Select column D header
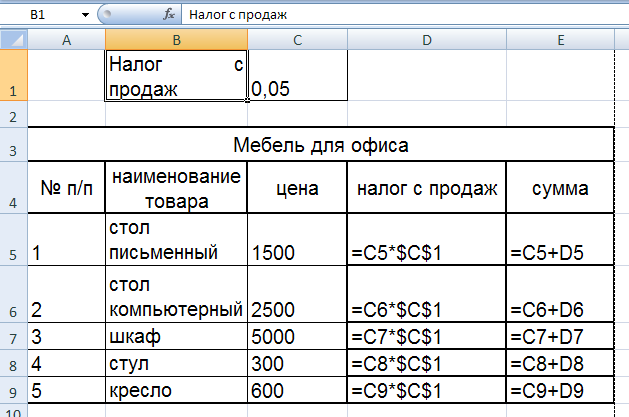Viewport: 629px width, 417px height. [427, 40]
